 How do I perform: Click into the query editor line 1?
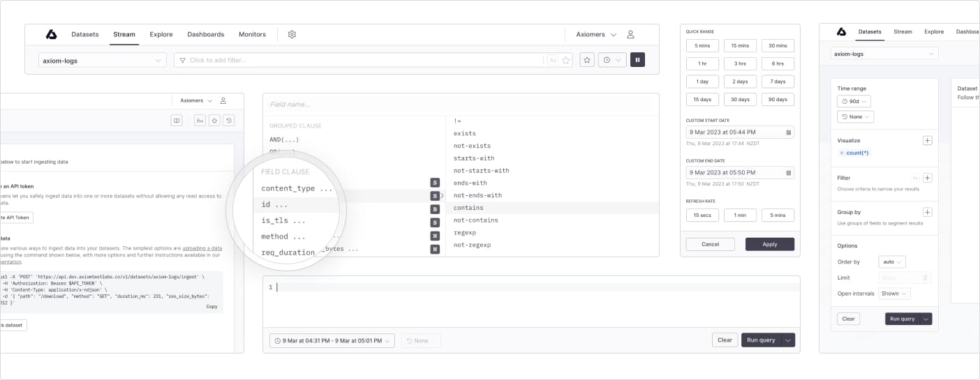(x=530, y=287)
